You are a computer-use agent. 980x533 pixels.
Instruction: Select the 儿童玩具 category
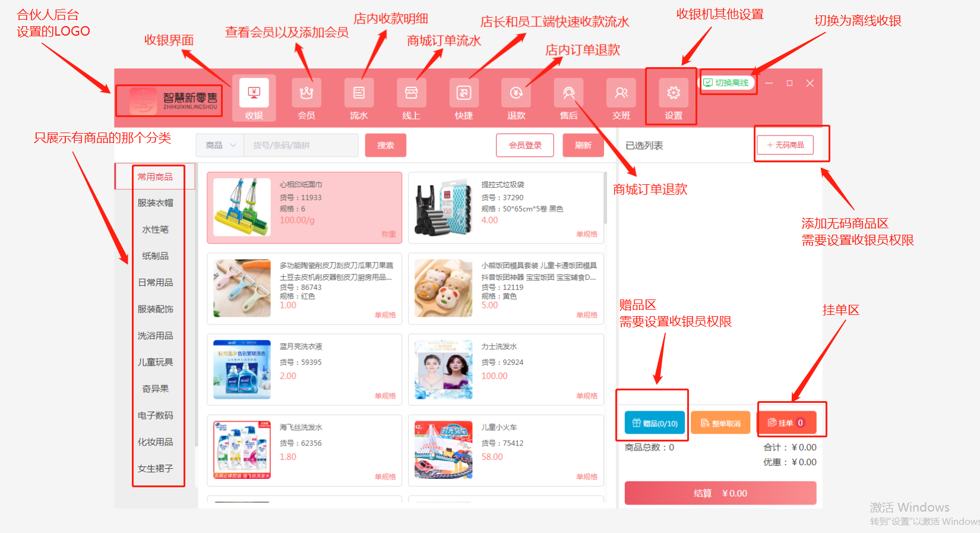coord(155,362)
